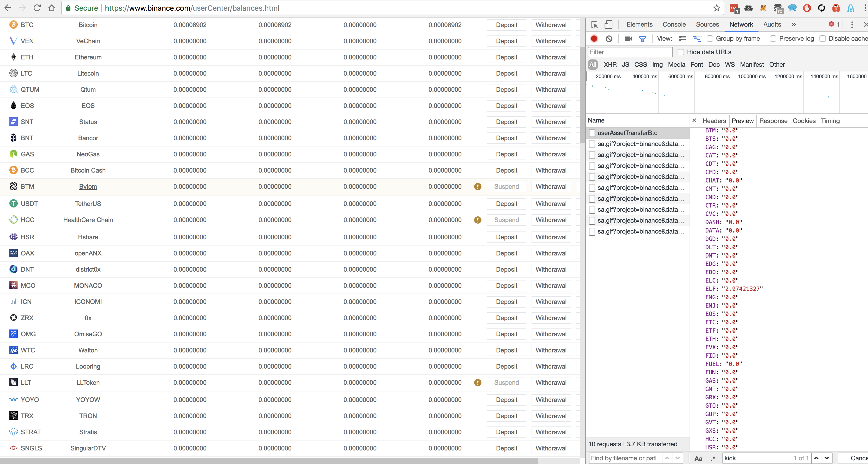The width and height of the screenshot is (868, 464).
Task: Toggle the network filter funnel icon
Action: (643, 39)
